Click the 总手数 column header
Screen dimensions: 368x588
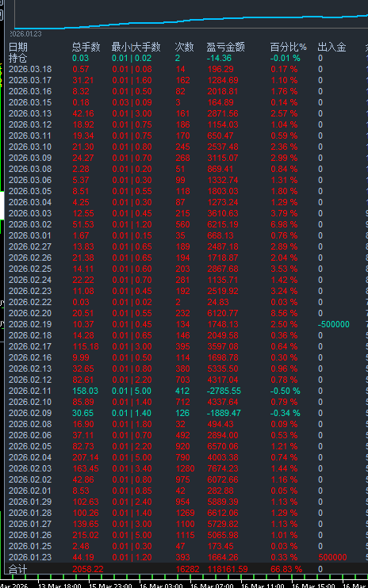click(x=86, y=47)
